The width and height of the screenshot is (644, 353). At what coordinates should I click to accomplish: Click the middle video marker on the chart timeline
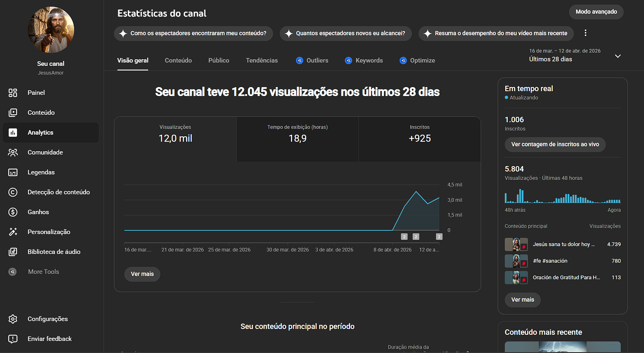click(416, 237)
